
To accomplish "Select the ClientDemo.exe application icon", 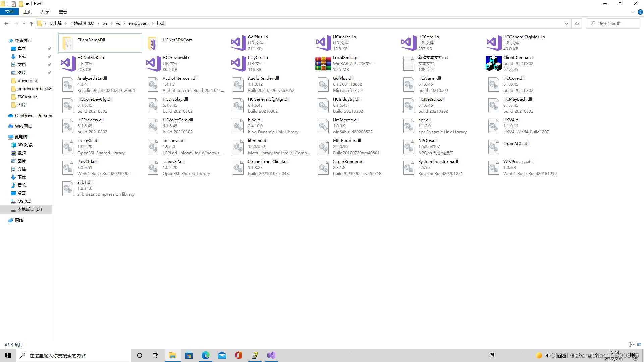I will tap(494, 63).
